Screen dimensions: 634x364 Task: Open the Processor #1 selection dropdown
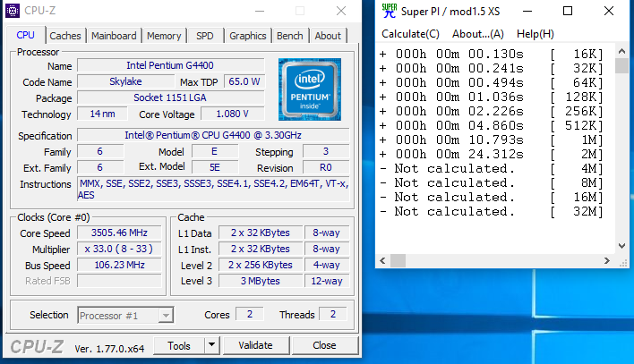(125, 315)
